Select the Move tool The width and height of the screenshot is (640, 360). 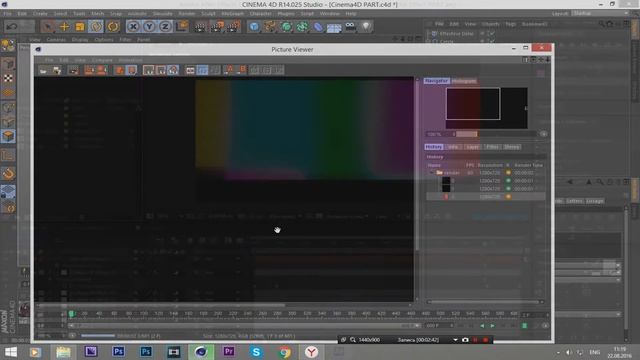[x=64, y=27]
